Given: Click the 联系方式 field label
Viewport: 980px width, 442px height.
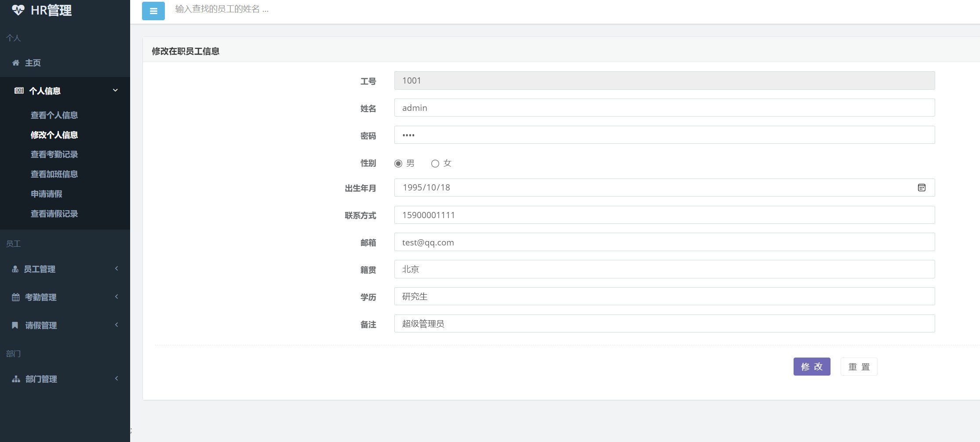Looking at the screenshot, I should 360,216.
